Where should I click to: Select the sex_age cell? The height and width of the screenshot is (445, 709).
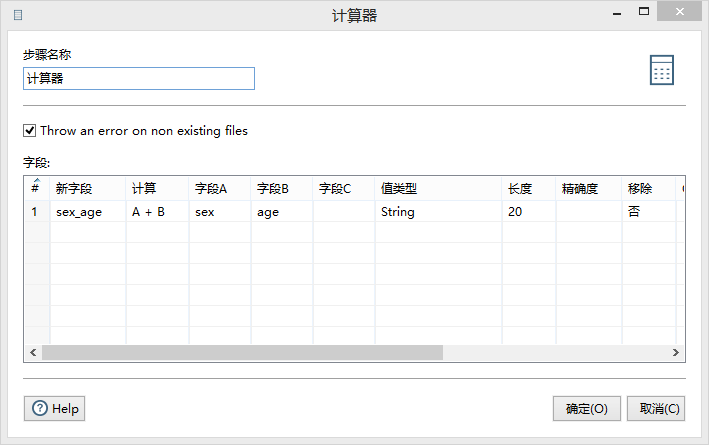click(88, 211)
